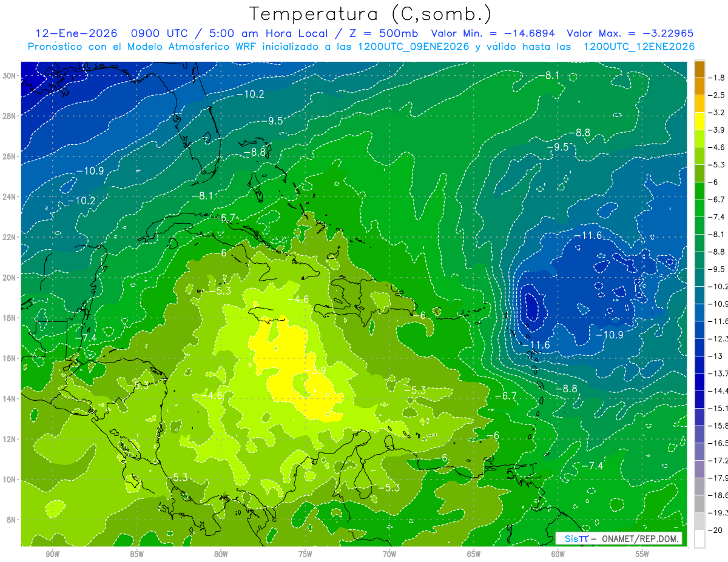Click the colorbar label "-13"
Image resolution: width=728 pixels, height=562 pixels.
point(716,356)
